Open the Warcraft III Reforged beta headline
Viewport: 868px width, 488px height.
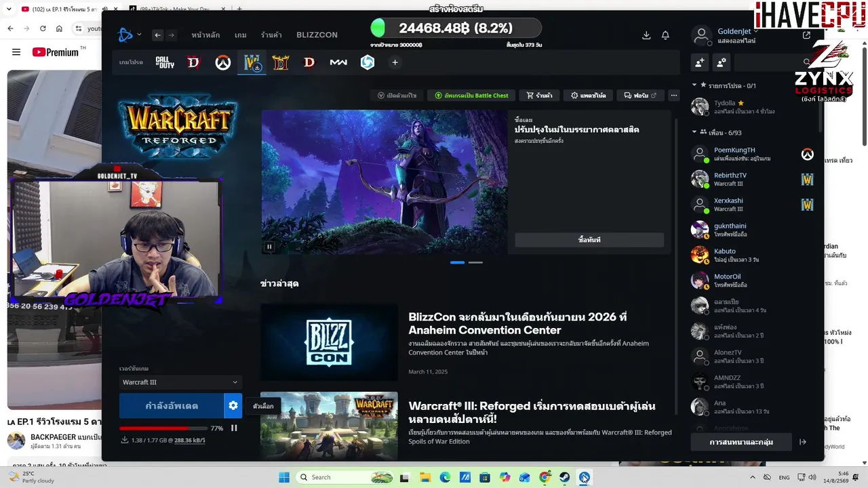pos(532,412)
